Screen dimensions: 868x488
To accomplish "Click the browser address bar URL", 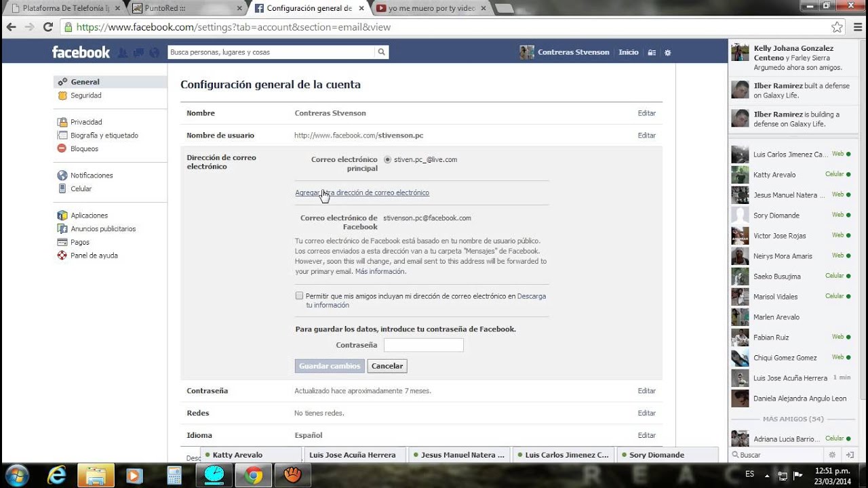I will 233,27.
